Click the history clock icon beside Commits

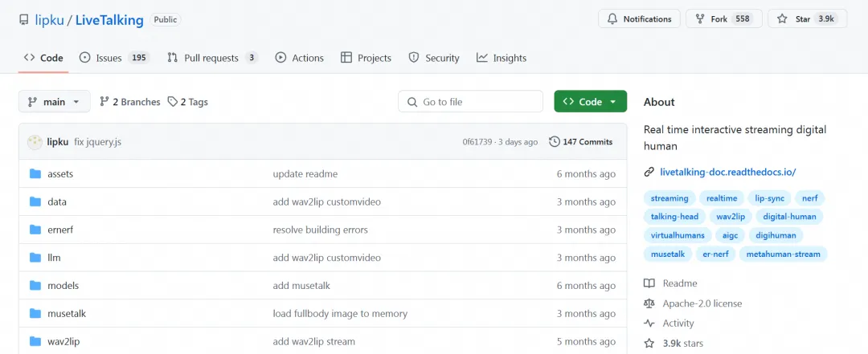tap(554, 142)
